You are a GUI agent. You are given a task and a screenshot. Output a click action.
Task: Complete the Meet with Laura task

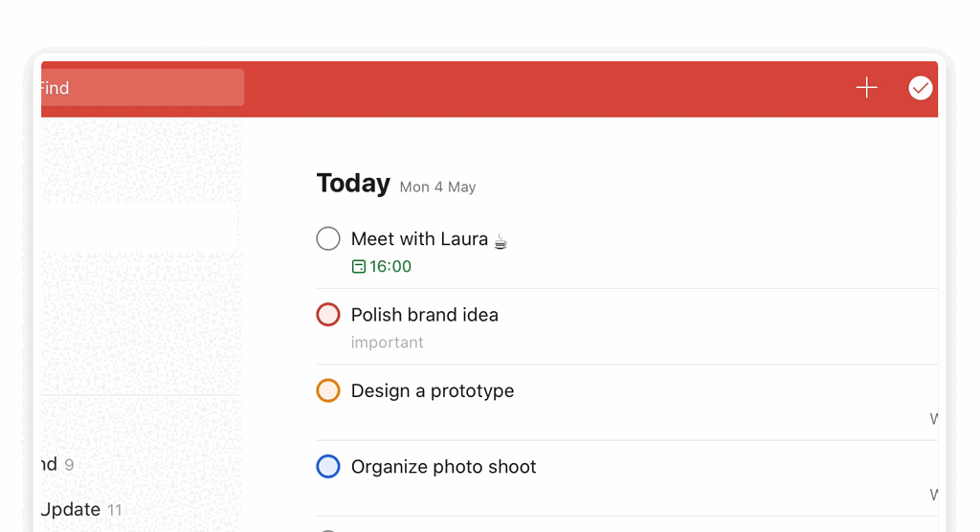click(328, 239)
